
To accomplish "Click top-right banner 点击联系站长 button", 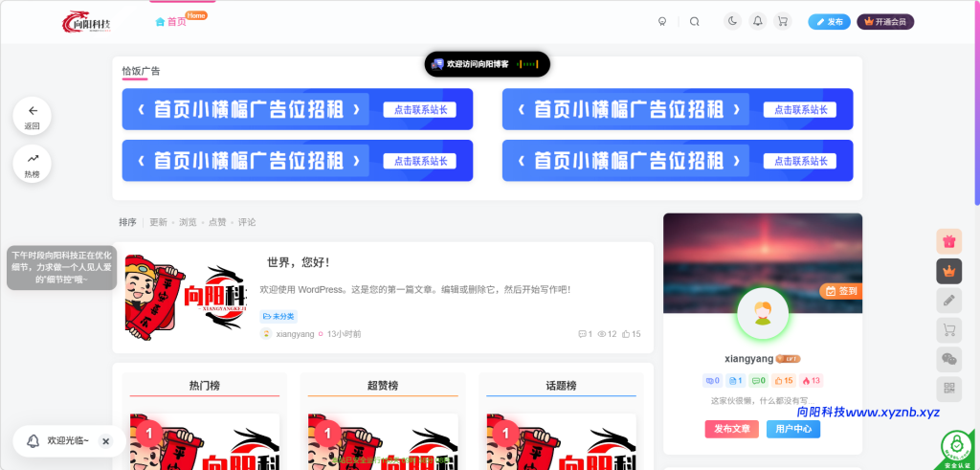I will (800, 110).
